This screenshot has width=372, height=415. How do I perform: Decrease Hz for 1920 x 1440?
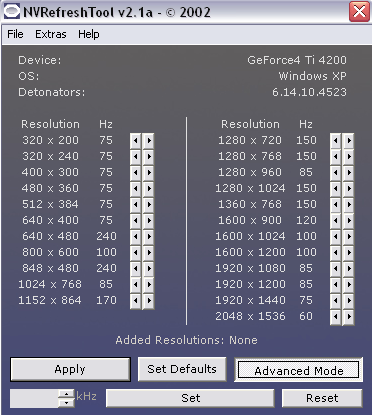click(335, 301)
